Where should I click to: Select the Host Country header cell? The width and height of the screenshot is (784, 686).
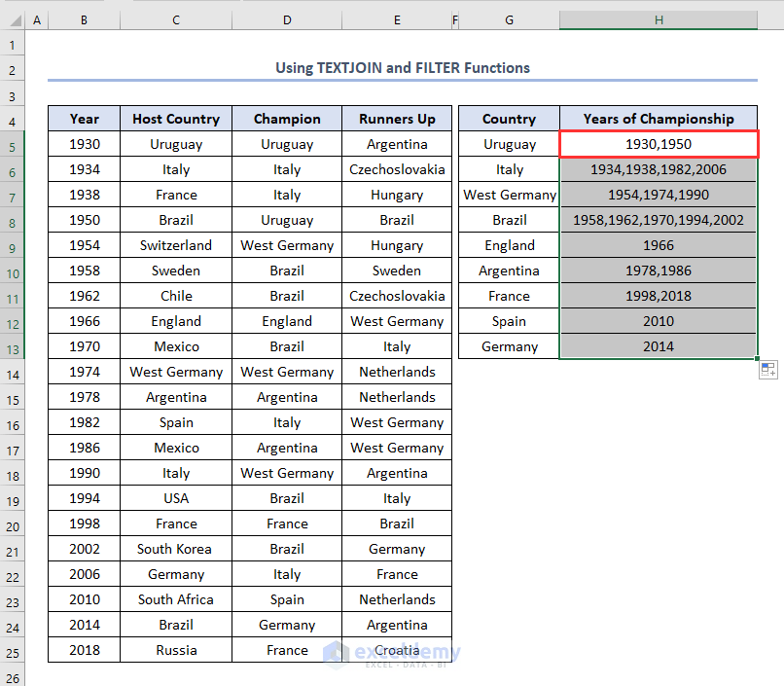click(176, 119)
